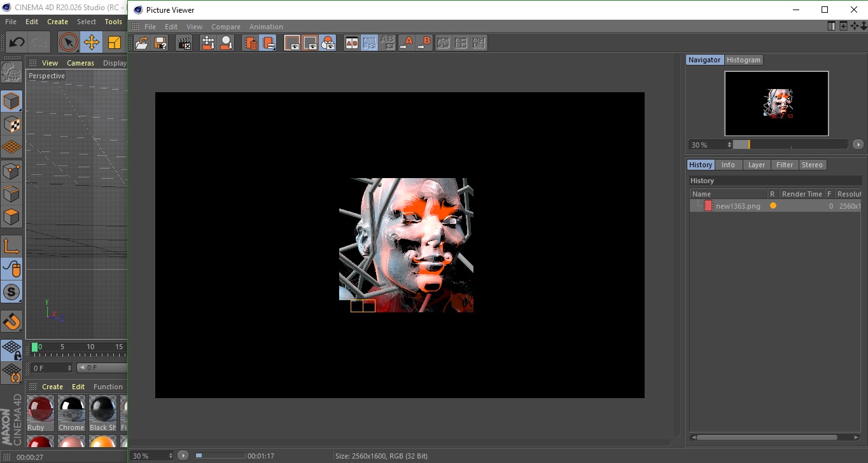Select the Filter tab
Screen dimensions: 868x463
tap(785, 165)
